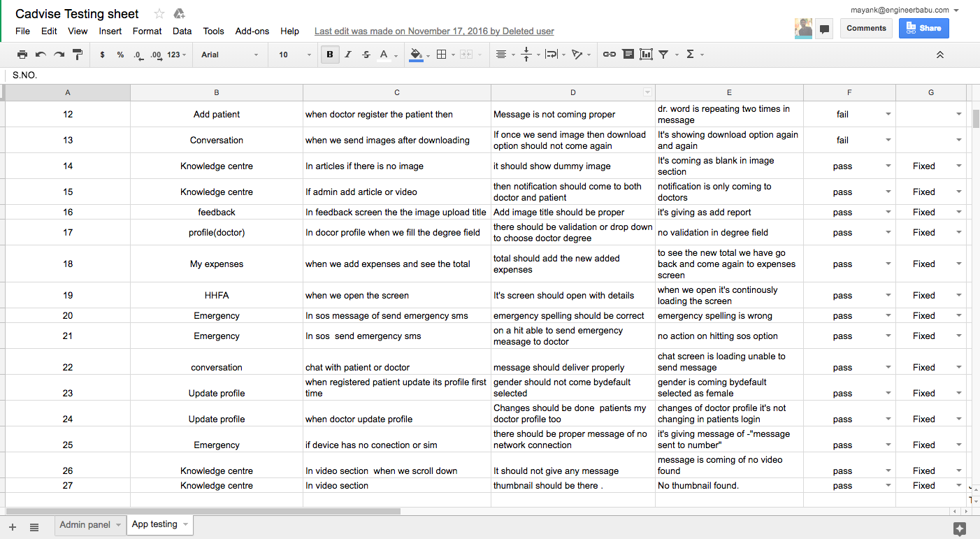Toggle bold formatting

click(329, 54)
